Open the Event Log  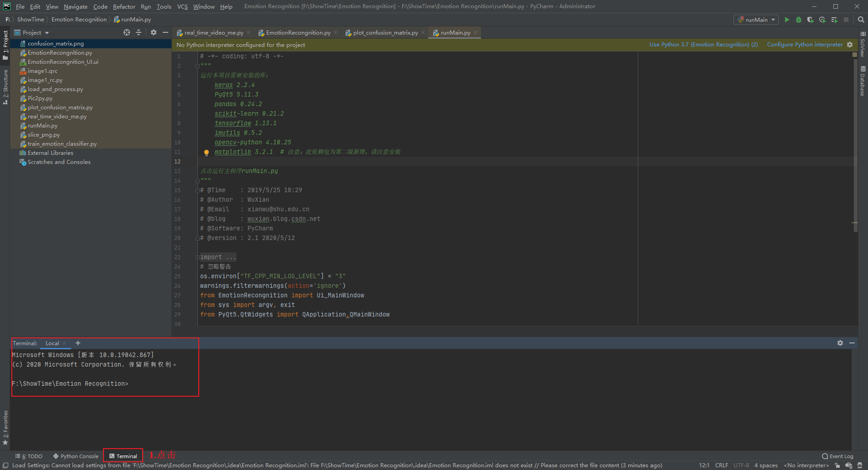pos(837,456)
